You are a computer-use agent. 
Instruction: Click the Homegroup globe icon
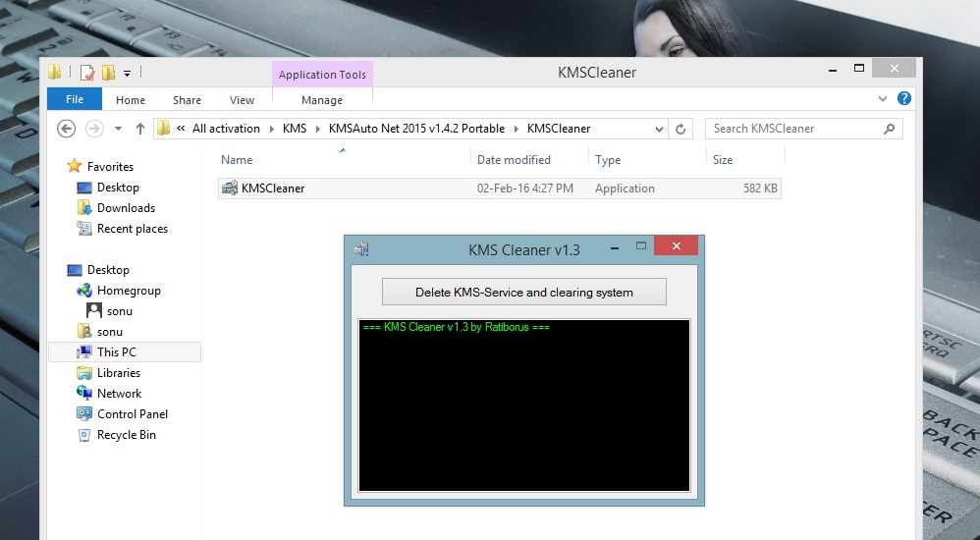[x=83, y=291]
